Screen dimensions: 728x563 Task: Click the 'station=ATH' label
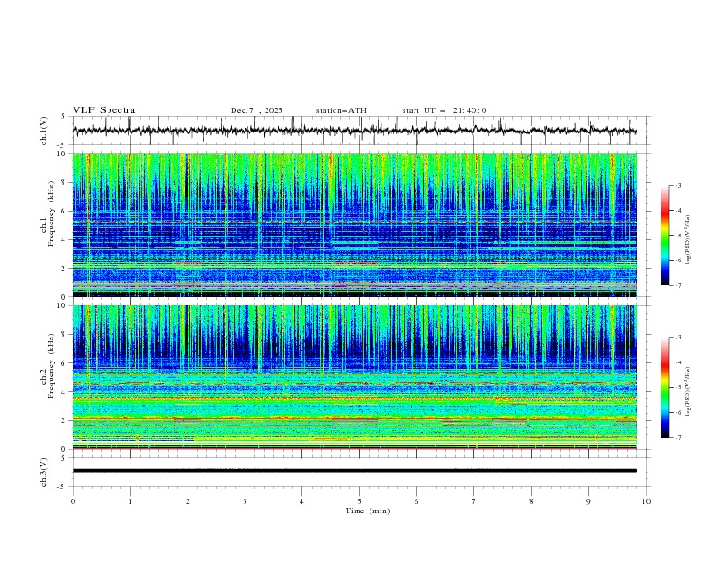[341, 110]
